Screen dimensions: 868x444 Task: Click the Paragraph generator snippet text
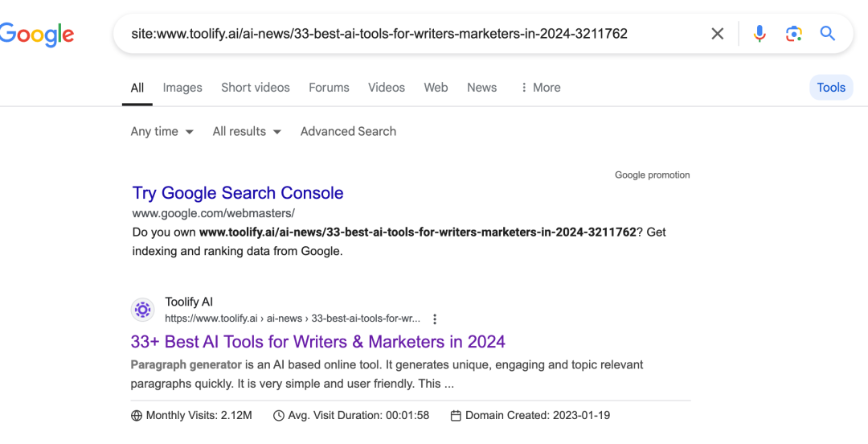coord(186,364)
